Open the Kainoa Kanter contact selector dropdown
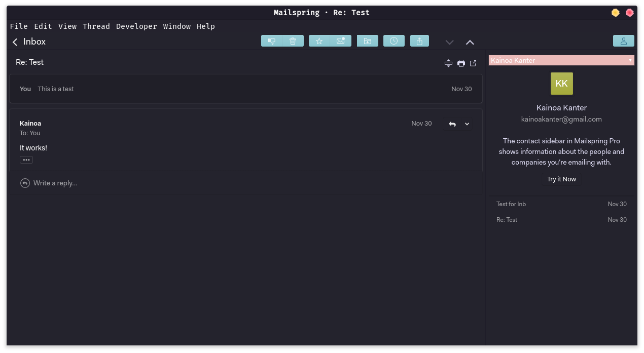The height and width of the screenshot is (353, 644). (x=561, y=60)
